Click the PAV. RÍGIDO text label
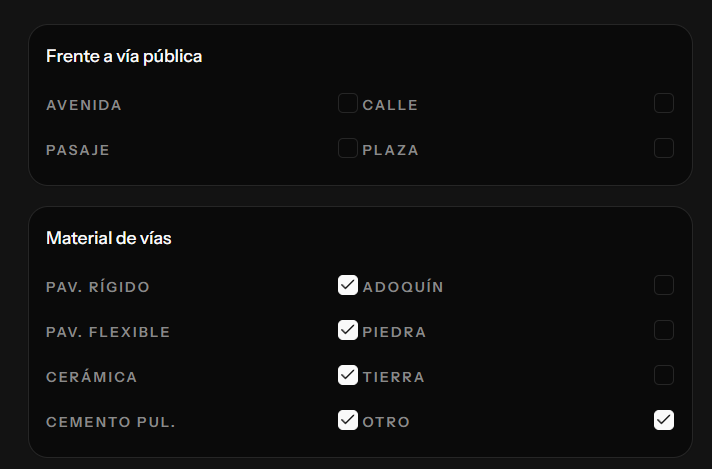Viewport: 712px width, 469px height. (98, 287)
